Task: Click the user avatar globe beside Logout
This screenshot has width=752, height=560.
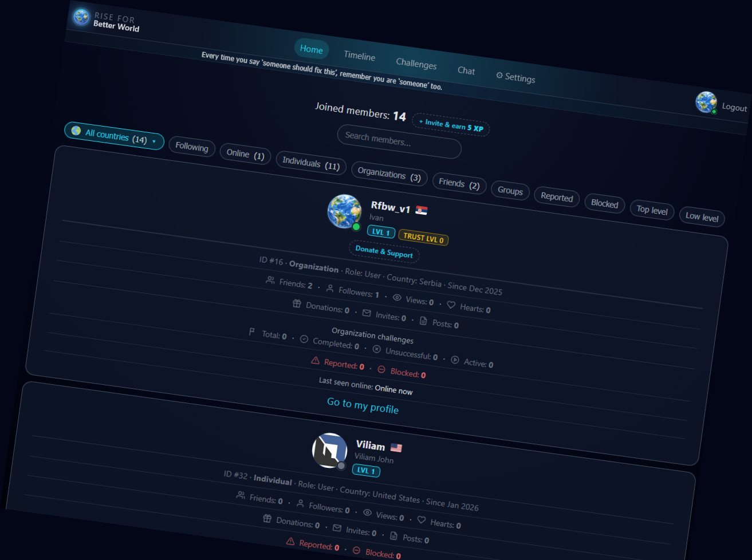Action: pos(706,102)
